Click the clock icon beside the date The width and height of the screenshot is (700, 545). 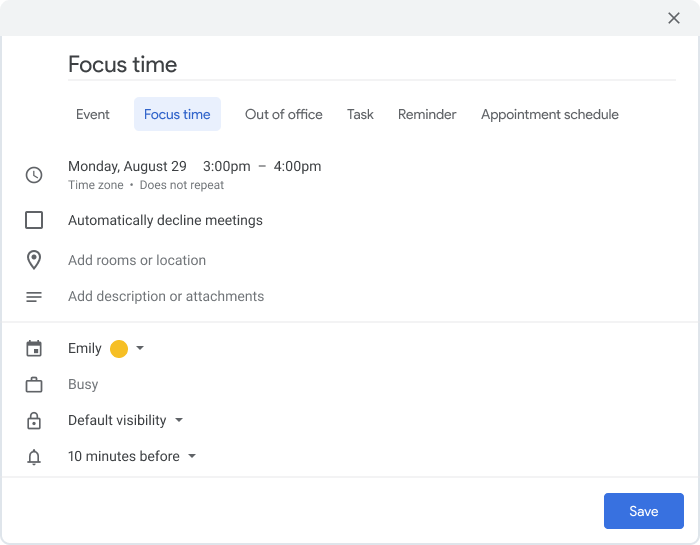[34, 175]
